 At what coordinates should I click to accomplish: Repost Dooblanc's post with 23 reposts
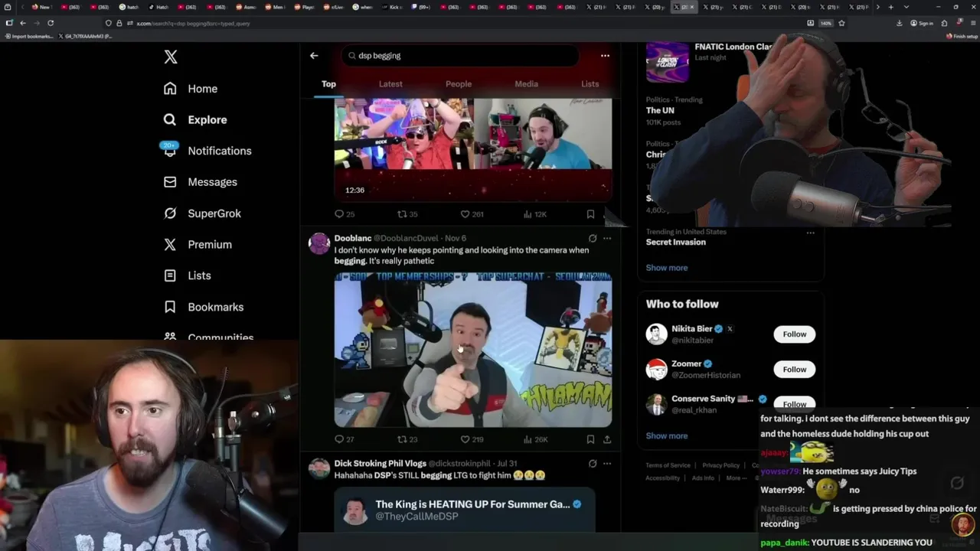407,439
